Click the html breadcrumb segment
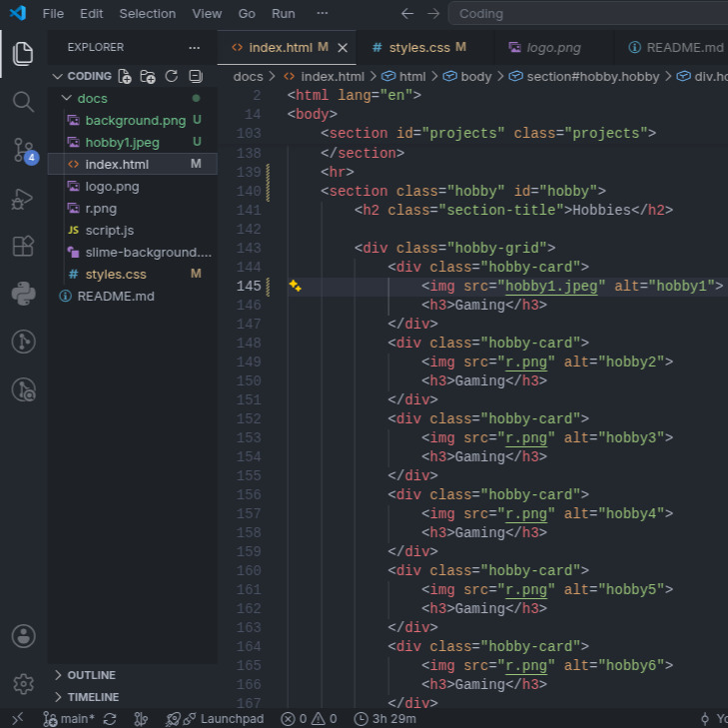The image size is (728, 728). (x=403, y=77)
